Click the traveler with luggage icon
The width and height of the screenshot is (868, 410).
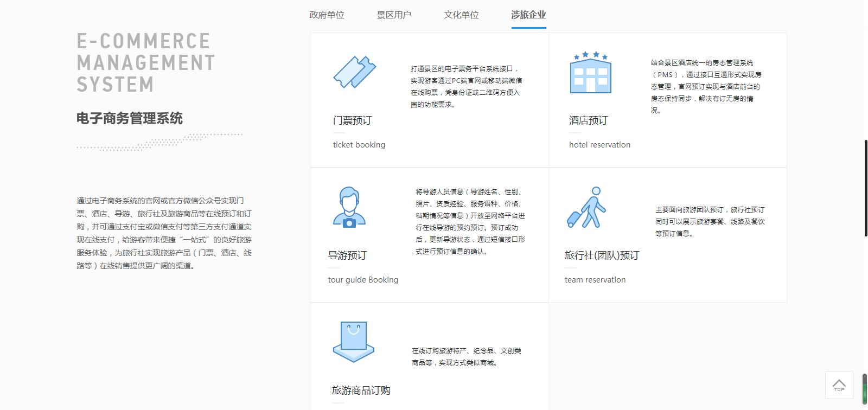[586, 207]
